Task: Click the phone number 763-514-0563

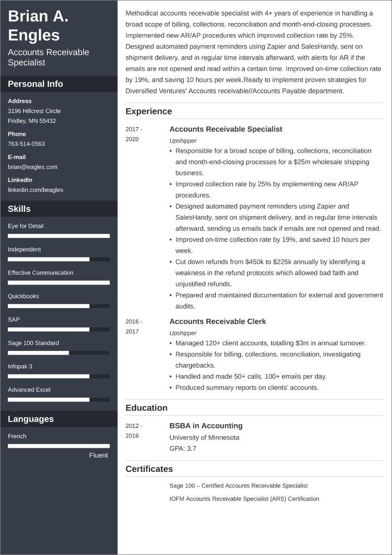Action: click(x=26, y=144)
